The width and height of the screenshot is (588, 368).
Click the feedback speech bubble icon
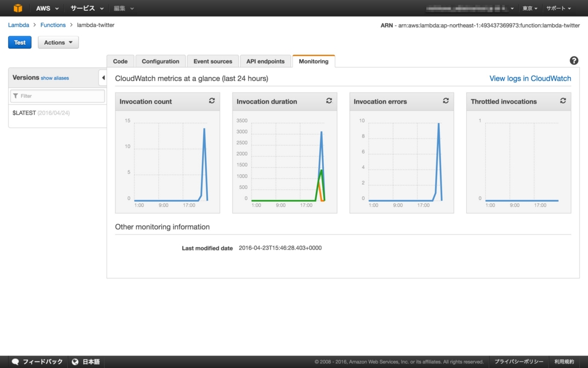(x=16, y=362)
